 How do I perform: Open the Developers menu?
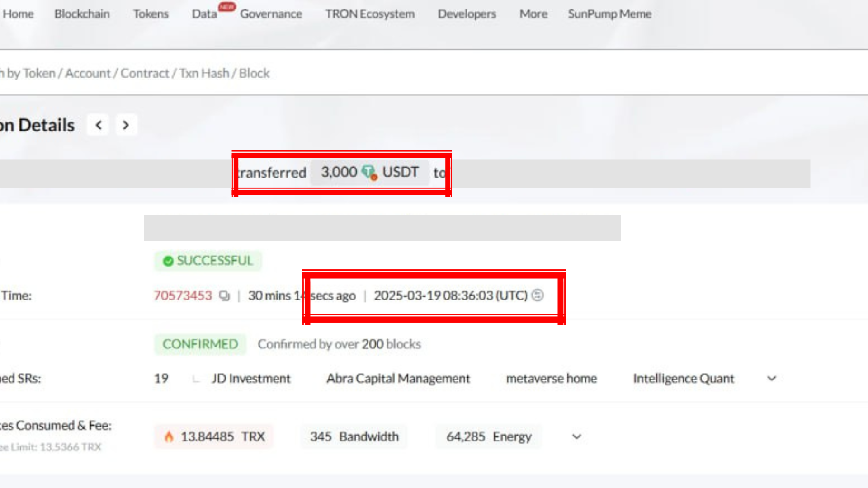click(467, 14)
